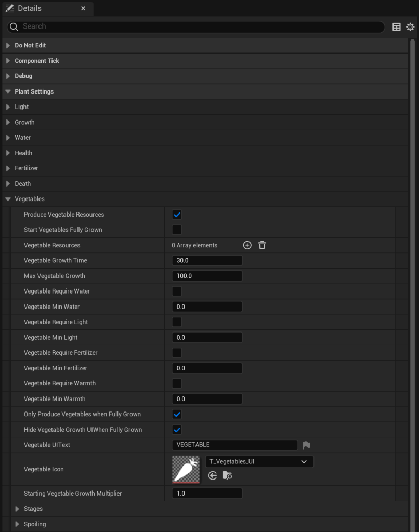Edit the Vegetable Min Fertilizer value

(x=207, y=368)
